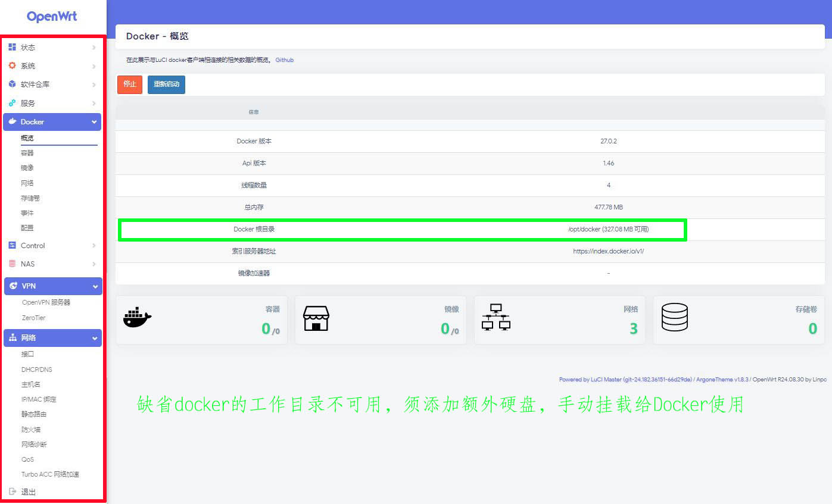The image size is (832, 504).
Task: Click the containers whale card icon
Action: [138, 318]
